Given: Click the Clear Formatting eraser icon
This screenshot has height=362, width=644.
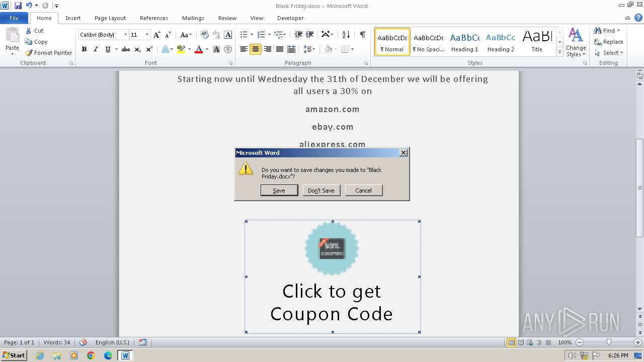Looking at the screenshot, I should click(x=204, y=35).
